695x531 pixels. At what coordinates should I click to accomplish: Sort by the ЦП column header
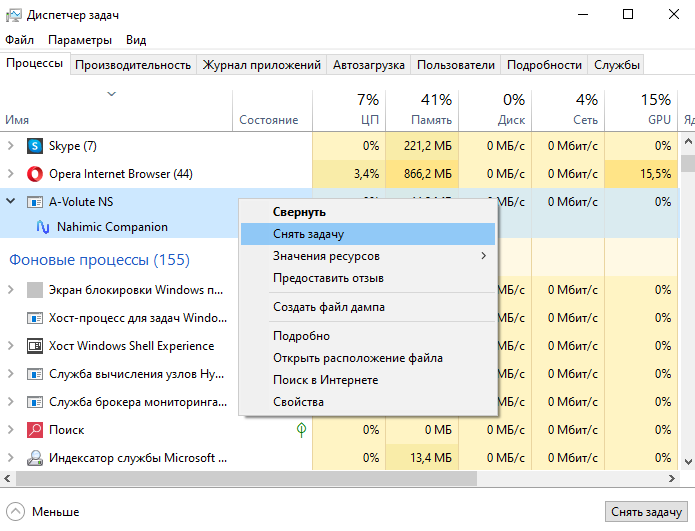(349, 110)
